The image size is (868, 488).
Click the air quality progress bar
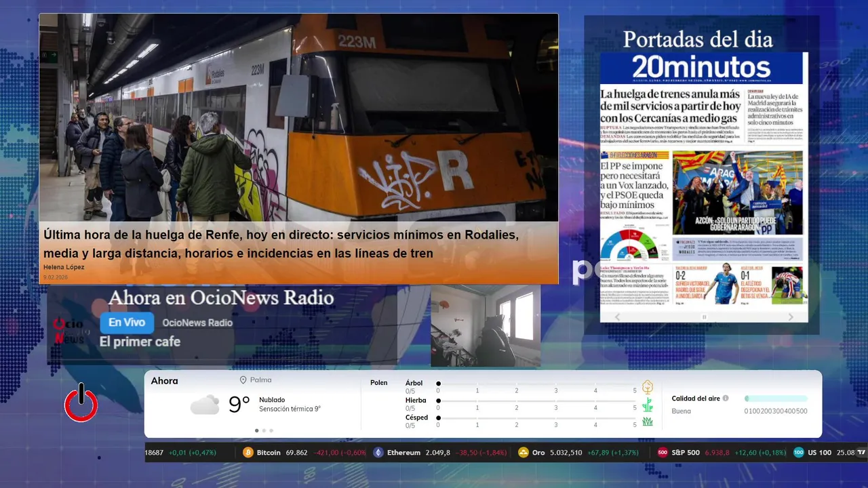pyautogui.click(x=776, y=399)
